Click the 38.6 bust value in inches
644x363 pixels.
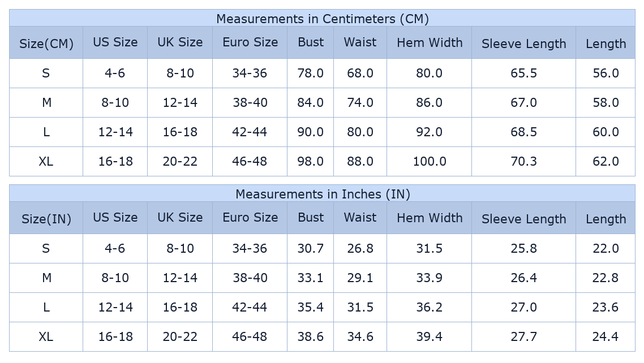coord(311,336)
